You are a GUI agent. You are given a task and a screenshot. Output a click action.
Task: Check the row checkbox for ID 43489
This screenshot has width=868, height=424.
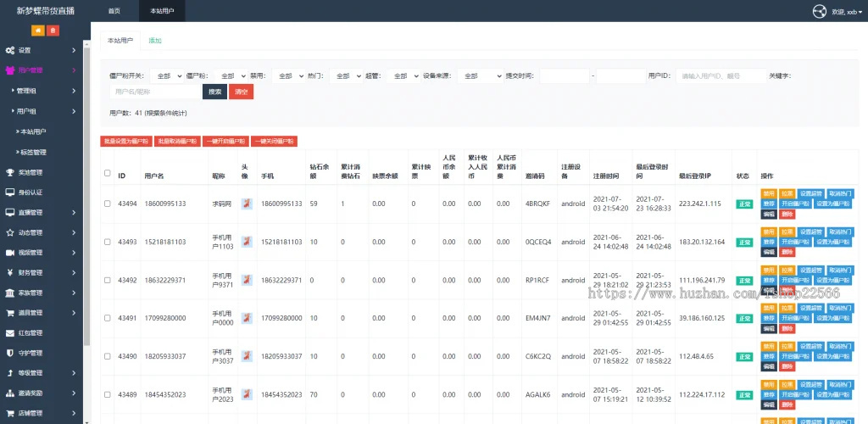108,394
